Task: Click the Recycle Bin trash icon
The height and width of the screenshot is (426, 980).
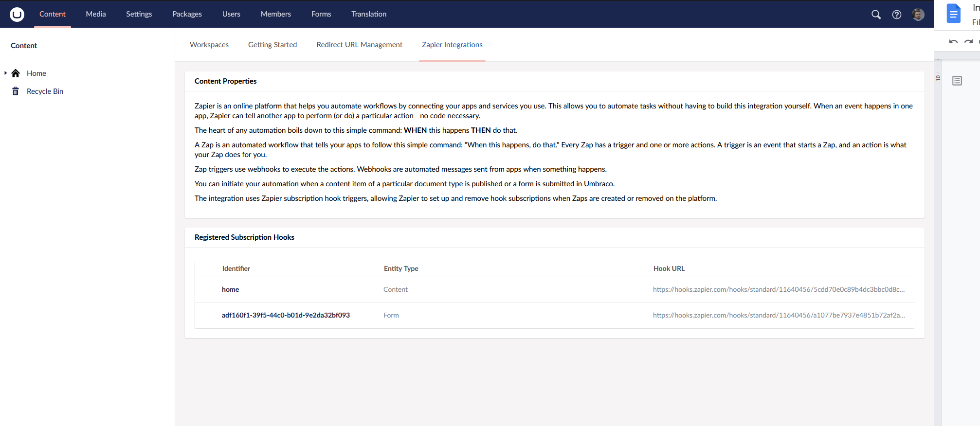Action: 16,91
